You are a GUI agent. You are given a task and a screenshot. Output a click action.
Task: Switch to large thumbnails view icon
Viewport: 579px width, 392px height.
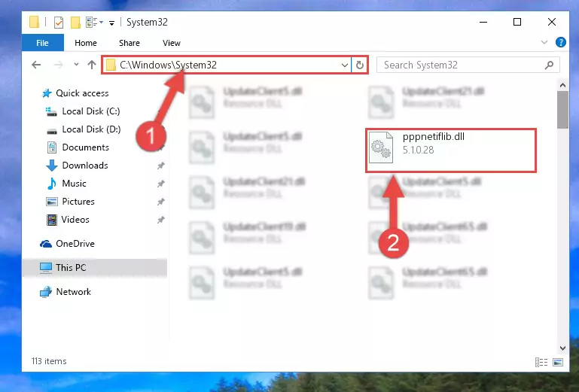(558, 362)
